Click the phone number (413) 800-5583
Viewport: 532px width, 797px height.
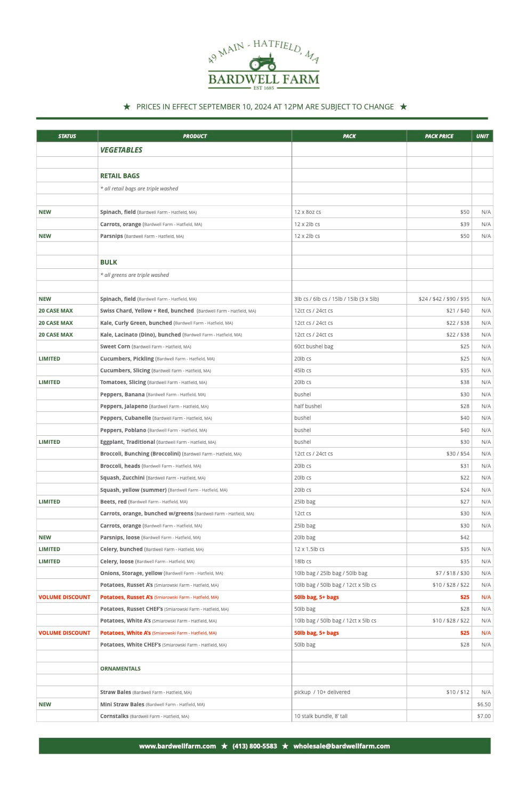[x=255, y=746]
